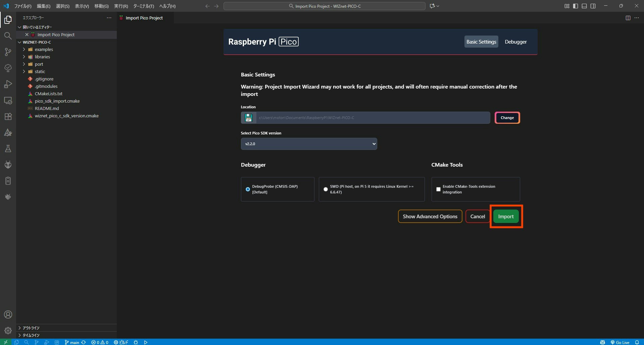Click the remote window indicator in status bar

[x=6, y=342]
